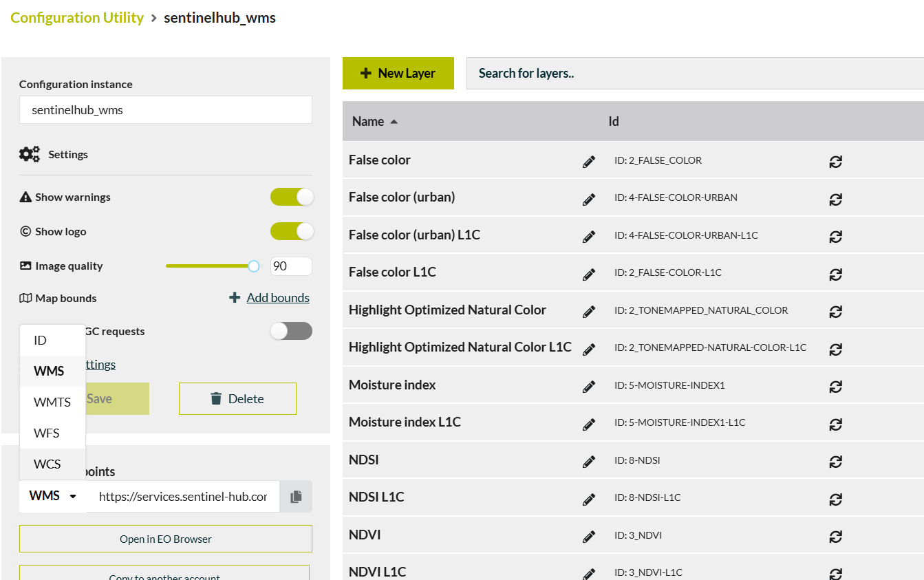Sort layers by Name column header

point(375,121)
